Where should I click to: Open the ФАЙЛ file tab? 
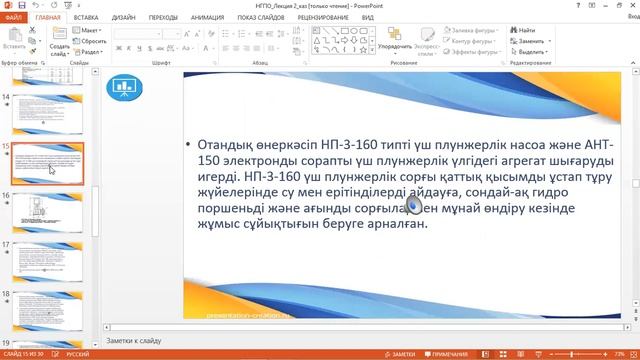[x=13, y=18]
